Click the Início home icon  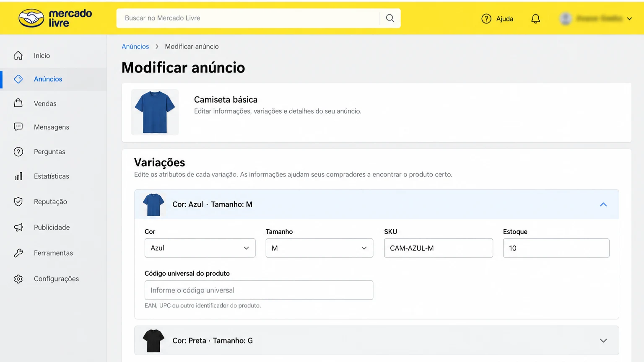point(18,55)
